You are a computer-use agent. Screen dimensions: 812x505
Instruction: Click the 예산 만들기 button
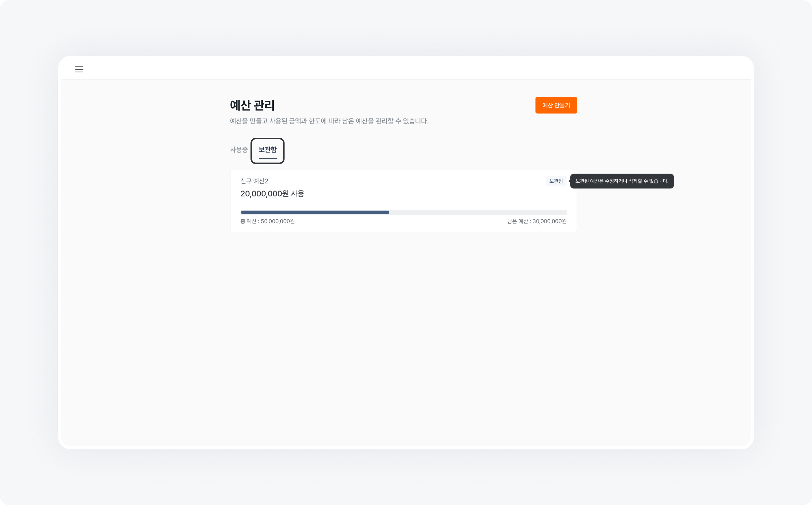[x=556, y=105]
